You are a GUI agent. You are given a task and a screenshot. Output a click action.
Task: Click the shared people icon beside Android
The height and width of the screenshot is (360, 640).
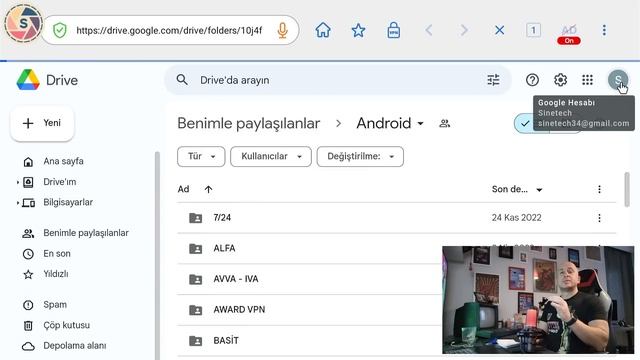click(444, 123)
